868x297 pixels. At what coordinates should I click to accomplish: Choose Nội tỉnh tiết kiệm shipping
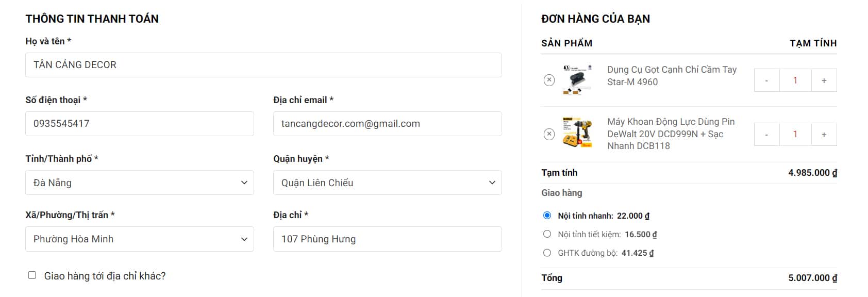[547, 234]
